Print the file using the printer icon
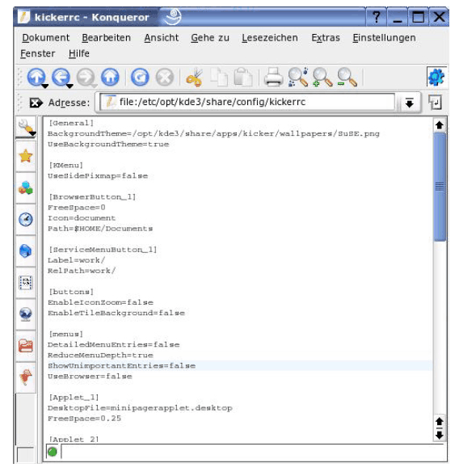 point(273,77)
